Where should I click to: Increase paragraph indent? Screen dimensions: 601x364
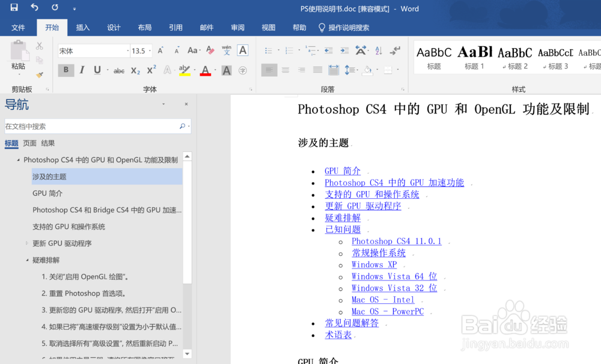pyautogui.click(x=344, y=50)
